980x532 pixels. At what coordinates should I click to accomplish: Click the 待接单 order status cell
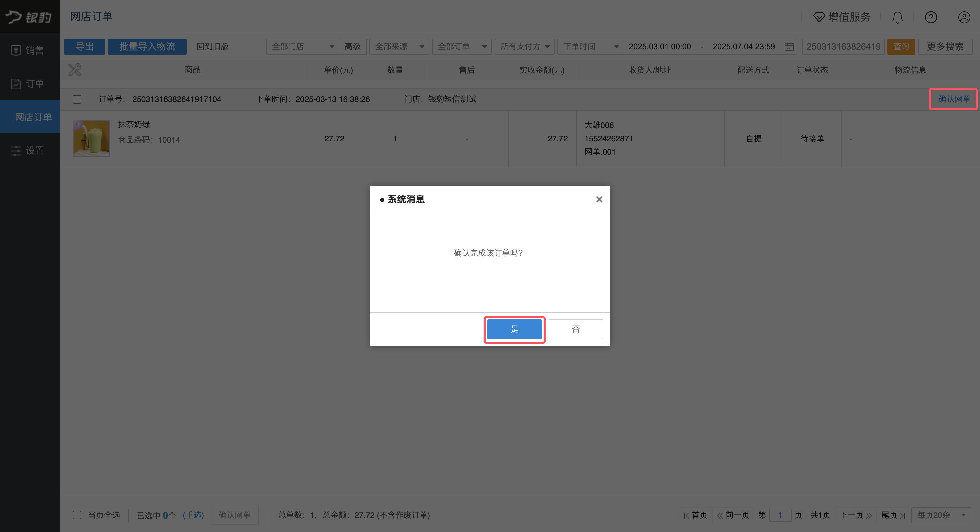(x=812, y=139)
